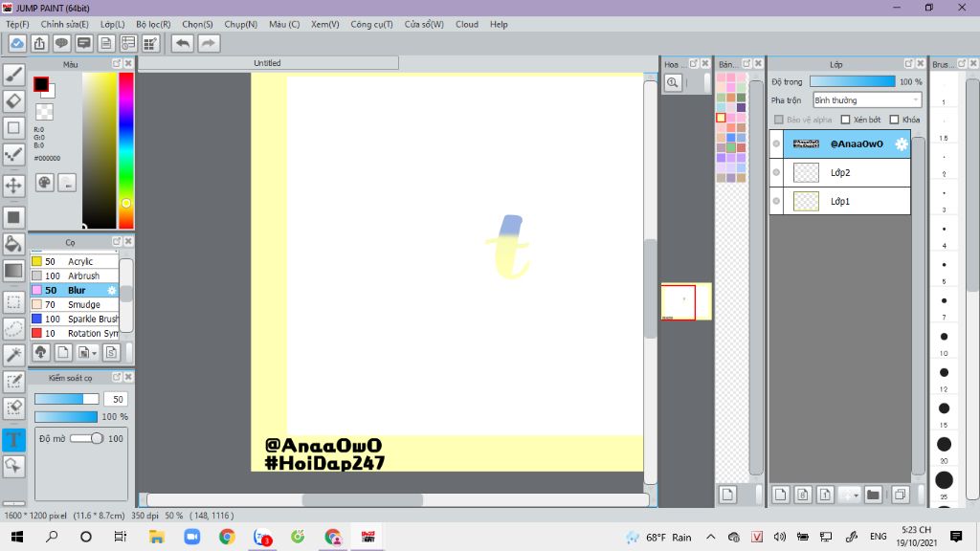This screenshot has height=551, width=980.
Task: Open the add brush dropdown arrow
Action: 95,354
